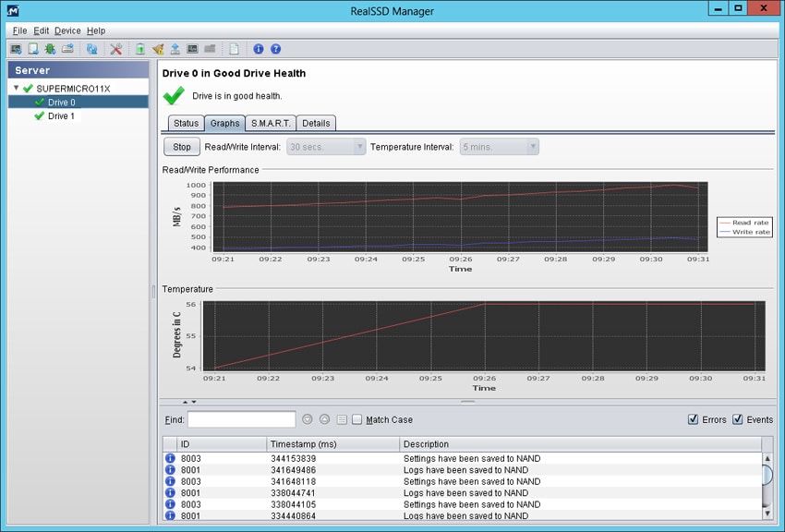This screenshot has width=785, height=532.
Task: Select the Graphs tab
Action: point(224,123)
